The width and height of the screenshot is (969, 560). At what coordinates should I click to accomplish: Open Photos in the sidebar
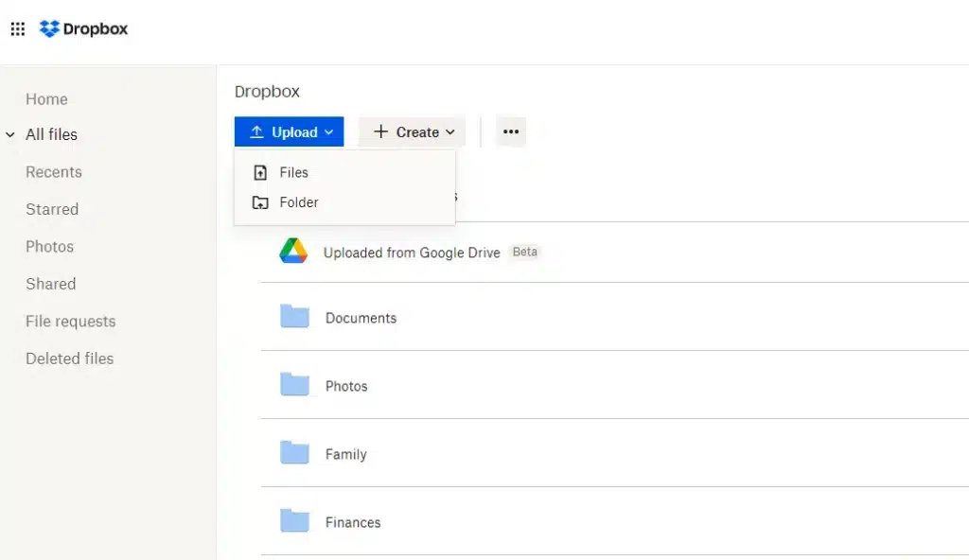coord(50,247)
